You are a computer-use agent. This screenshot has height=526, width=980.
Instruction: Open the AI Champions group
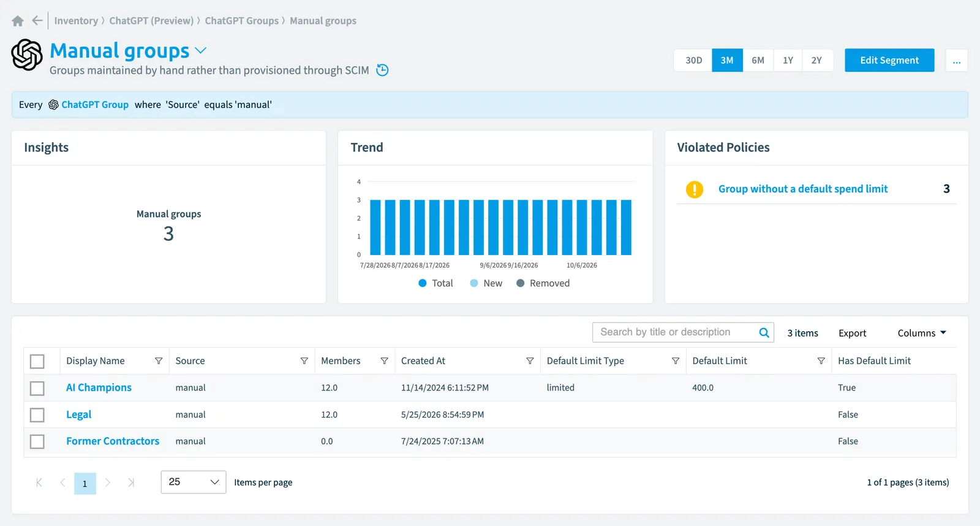pyautogui.click(x=99, y=387)
